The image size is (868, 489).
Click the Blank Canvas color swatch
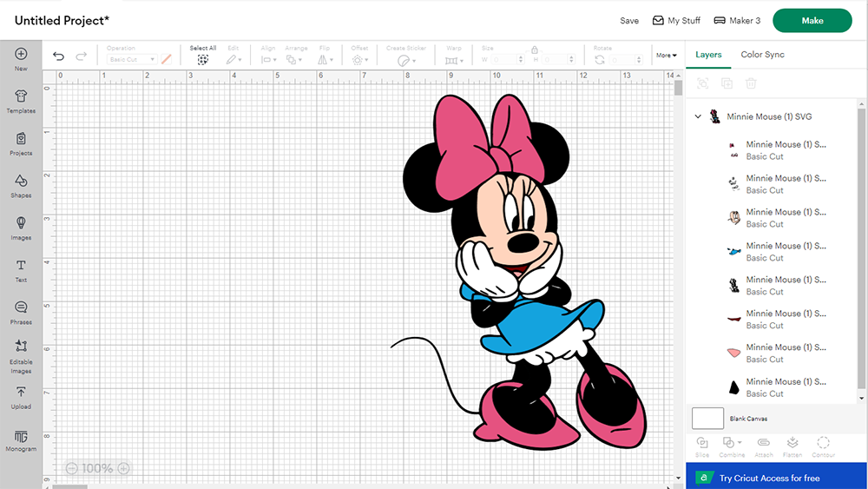(707, 418)
